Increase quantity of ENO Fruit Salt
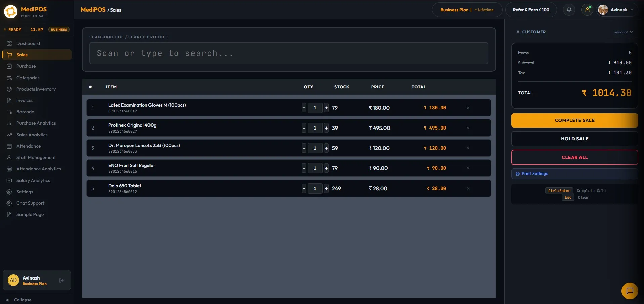Viewport: 644px width, 304px height. click(326, 168)
